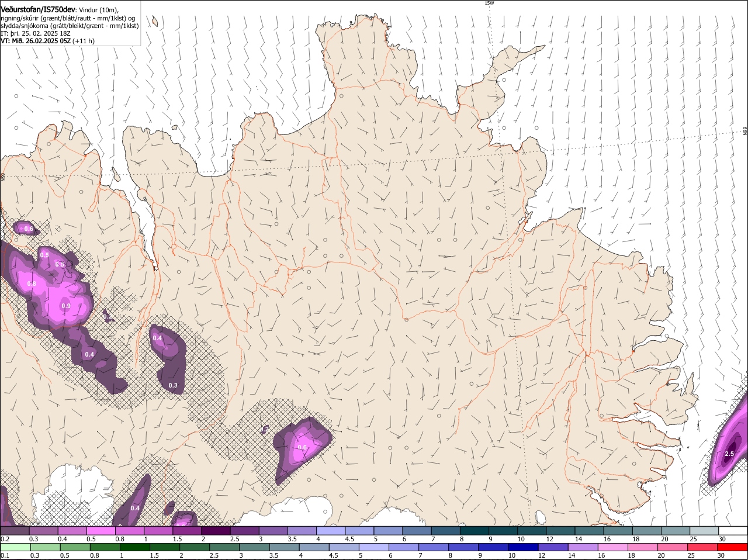
Task: Select the white swatch labeled 30 in upper legend
Action: coord(733,530)
